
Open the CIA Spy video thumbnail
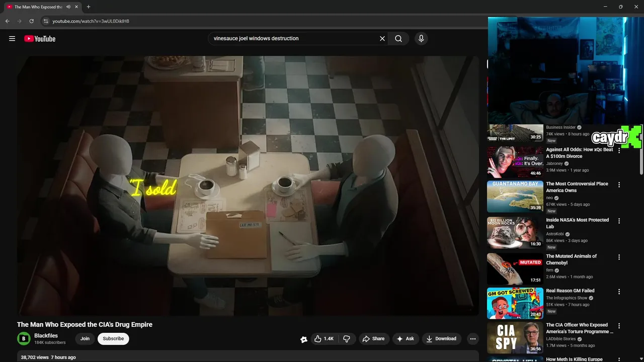515,338
